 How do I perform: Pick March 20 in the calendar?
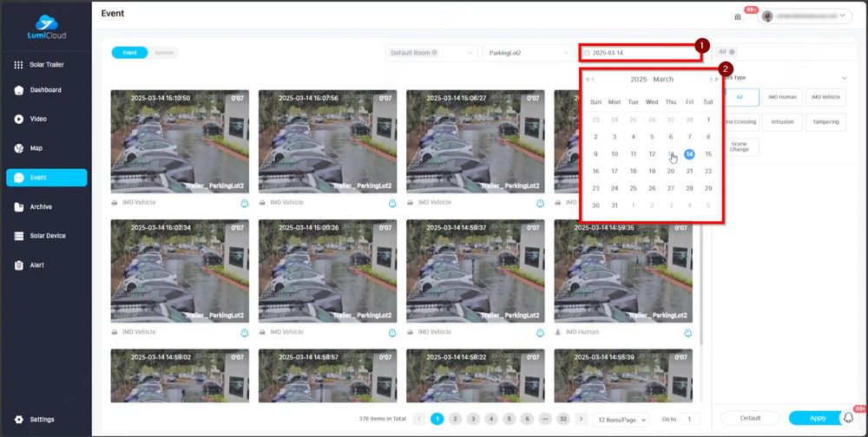[671, 172]
